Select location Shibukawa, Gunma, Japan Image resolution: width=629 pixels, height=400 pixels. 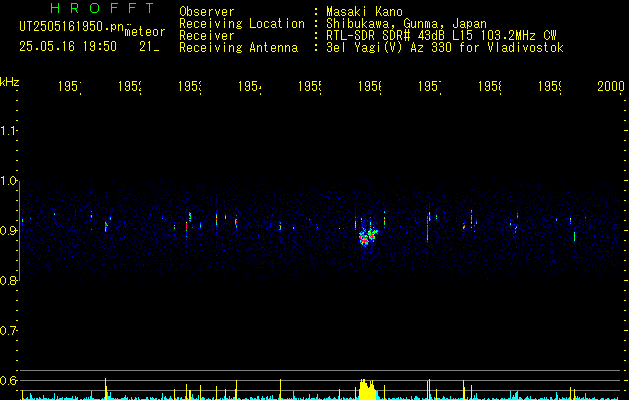[406, 24]
